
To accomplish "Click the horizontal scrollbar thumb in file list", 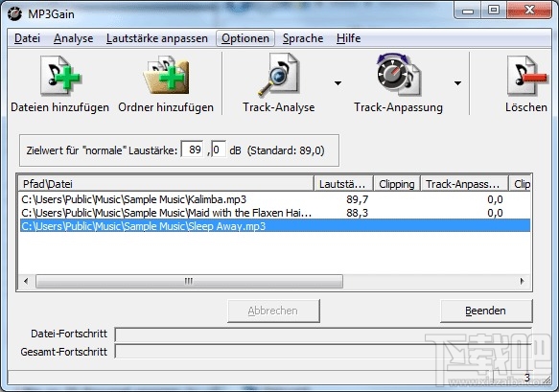I will coord(189,281).
